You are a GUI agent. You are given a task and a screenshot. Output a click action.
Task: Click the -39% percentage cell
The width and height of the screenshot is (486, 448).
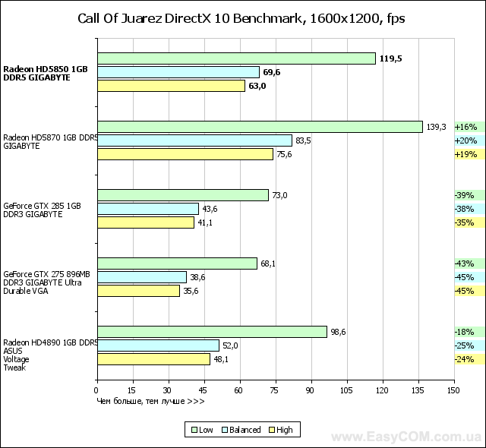(469, 195)
